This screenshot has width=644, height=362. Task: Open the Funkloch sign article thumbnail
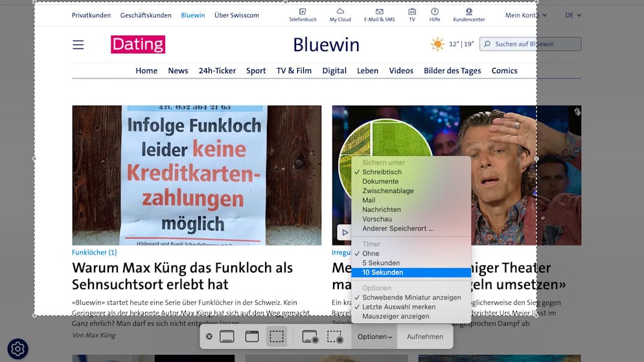pyautogui.click(x=197, y=175)
